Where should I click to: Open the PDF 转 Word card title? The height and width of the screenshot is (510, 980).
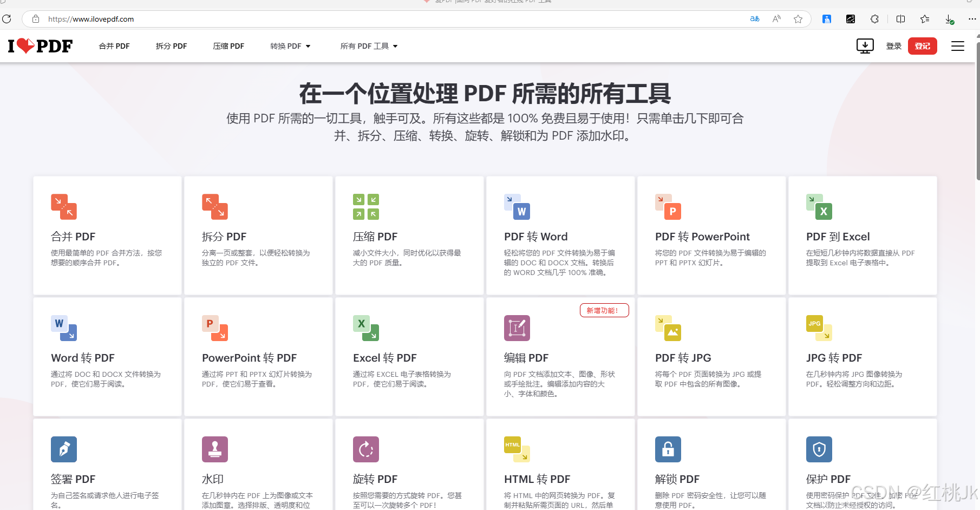pos(536,237)
